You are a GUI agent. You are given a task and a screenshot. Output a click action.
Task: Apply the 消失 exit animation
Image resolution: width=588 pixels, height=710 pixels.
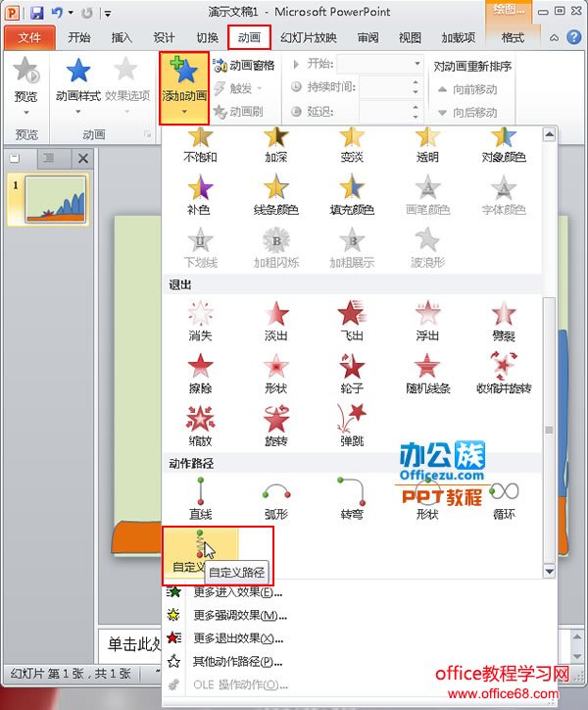(200, 321)
